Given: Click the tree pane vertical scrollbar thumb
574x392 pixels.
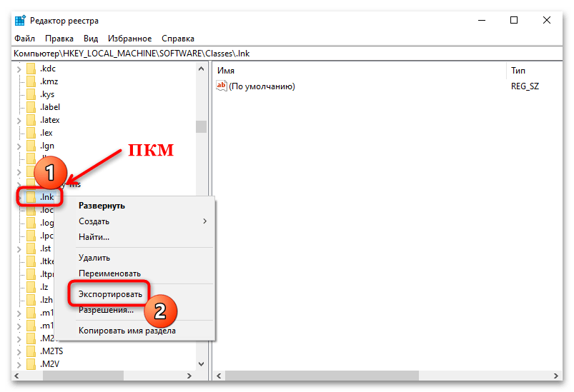Looking at the screenshot, I should point(202,126).
